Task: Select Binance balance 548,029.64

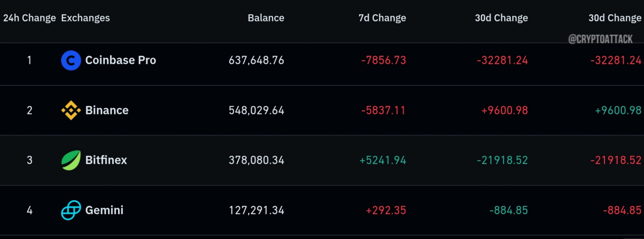Action: [256, 110]
